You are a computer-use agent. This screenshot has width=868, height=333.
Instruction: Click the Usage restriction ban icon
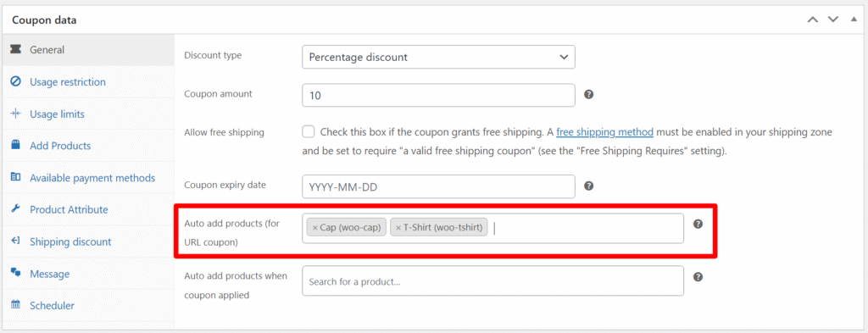[x=15, y=82]
